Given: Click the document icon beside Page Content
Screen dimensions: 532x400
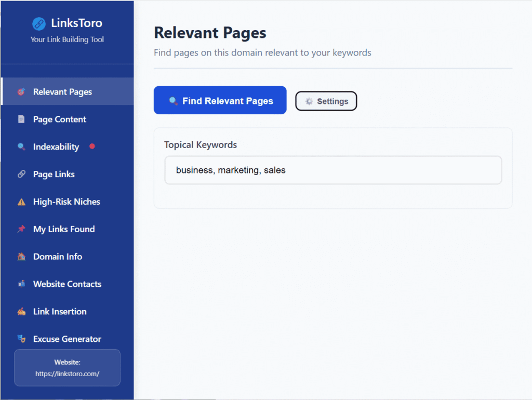Looking at the screenshot, I should tap(21, 119).
